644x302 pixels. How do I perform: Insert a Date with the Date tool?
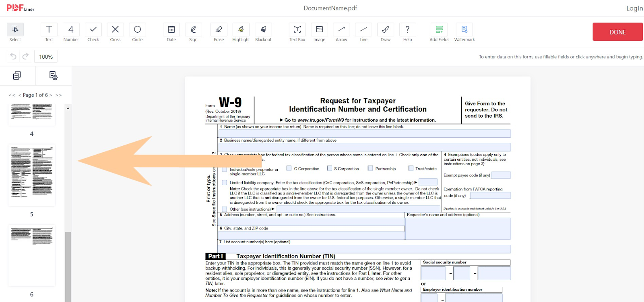171,32
